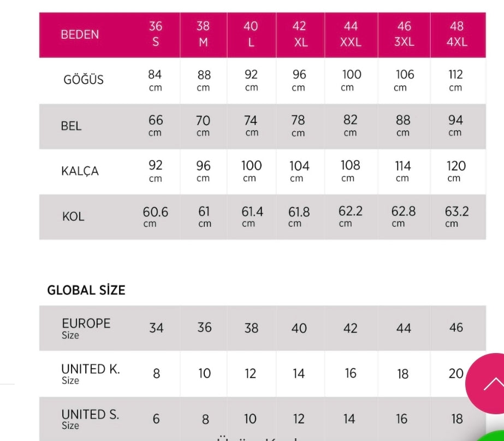Click the 36 S size column header

coord(156,34)
